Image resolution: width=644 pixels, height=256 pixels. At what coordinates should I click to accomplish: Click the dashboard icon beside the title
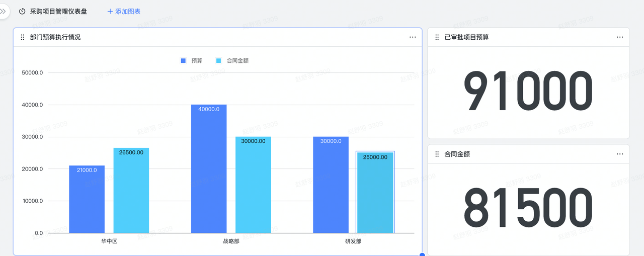(x=22, y=11)
